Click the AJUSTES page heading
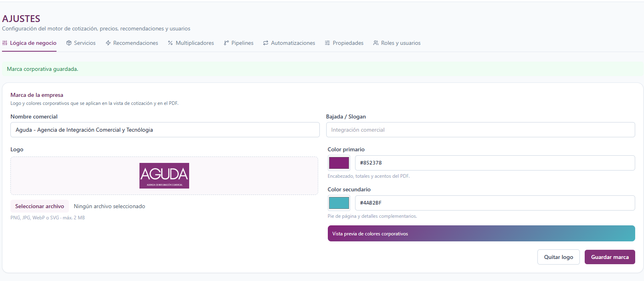 (21, 19)
